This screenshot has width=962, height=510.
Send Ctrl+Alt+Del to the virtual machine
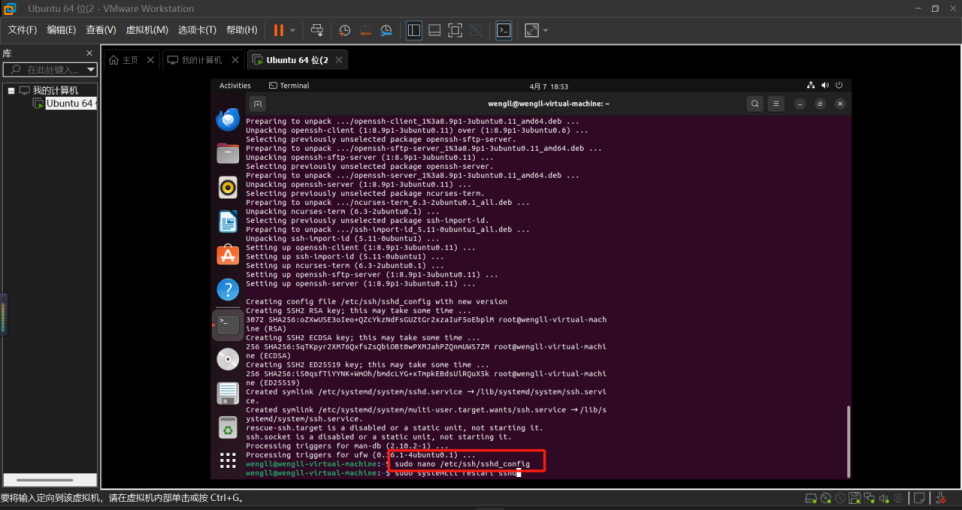tap(317, 30)
